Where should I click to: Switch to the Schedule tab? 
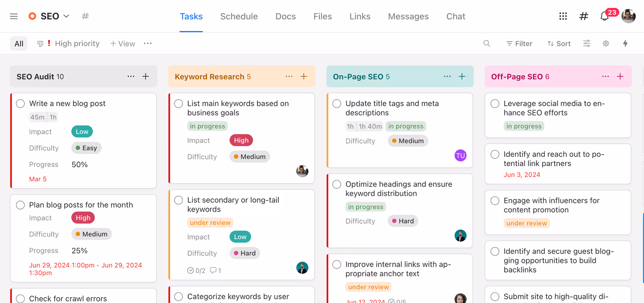point(239,16)
